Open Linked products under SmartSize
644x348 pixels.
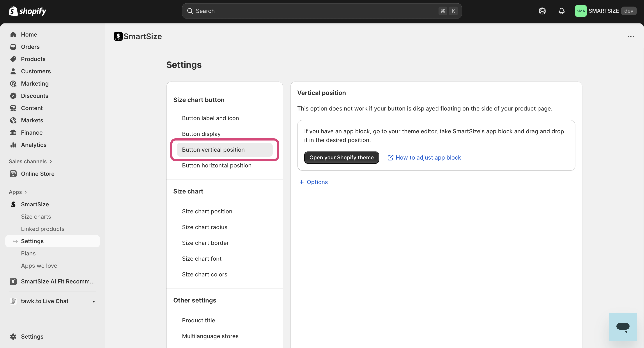tap(42, 229)
